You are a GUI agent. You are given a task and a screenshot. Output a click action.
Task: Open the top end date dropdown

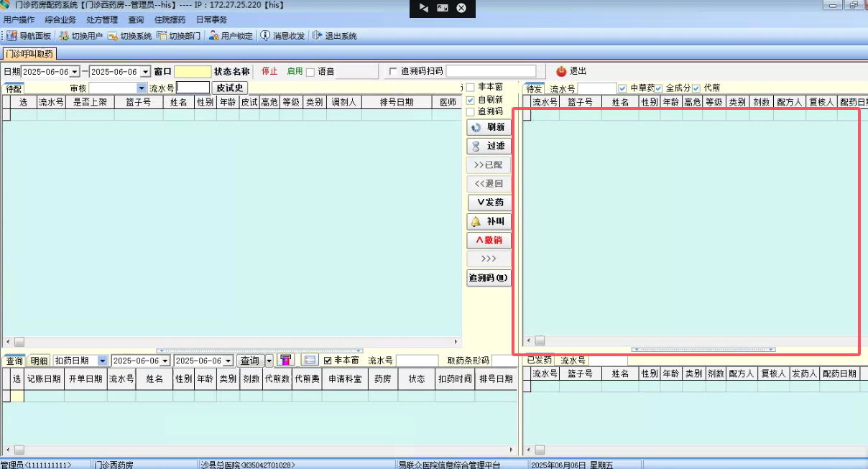pos(146,72)
